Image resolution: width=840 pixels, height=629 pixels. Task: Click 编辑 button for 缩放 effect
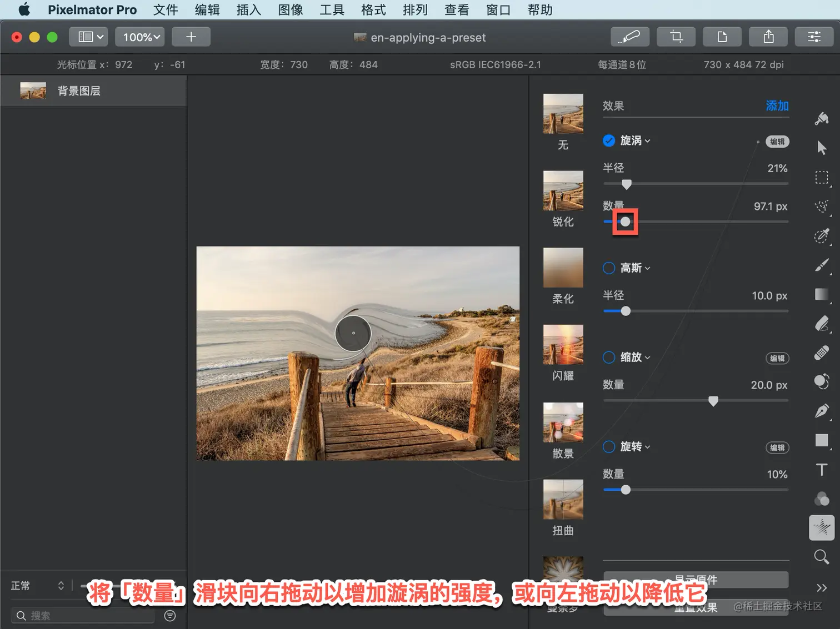tap(777, 358)
